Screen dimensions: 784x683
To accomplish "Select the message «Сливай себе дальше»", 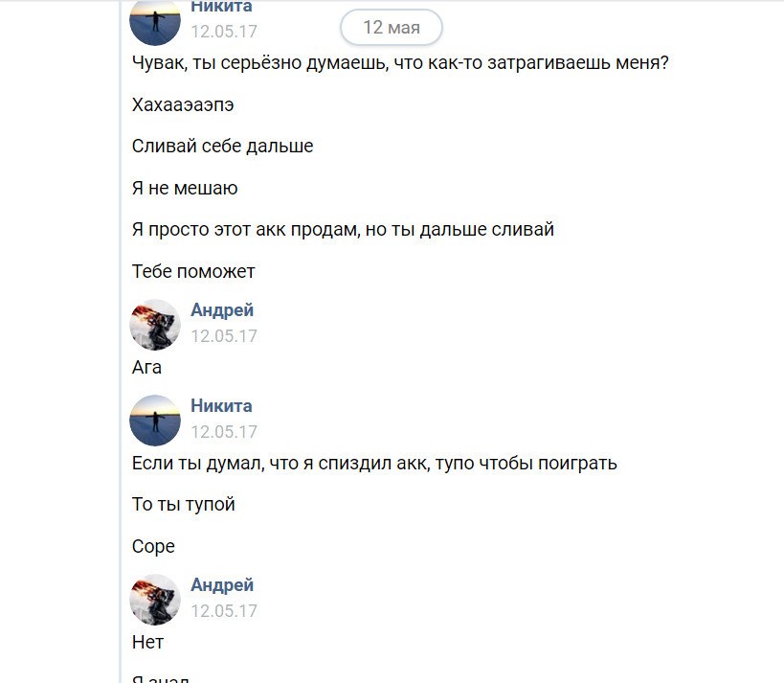I will [222, 147].
